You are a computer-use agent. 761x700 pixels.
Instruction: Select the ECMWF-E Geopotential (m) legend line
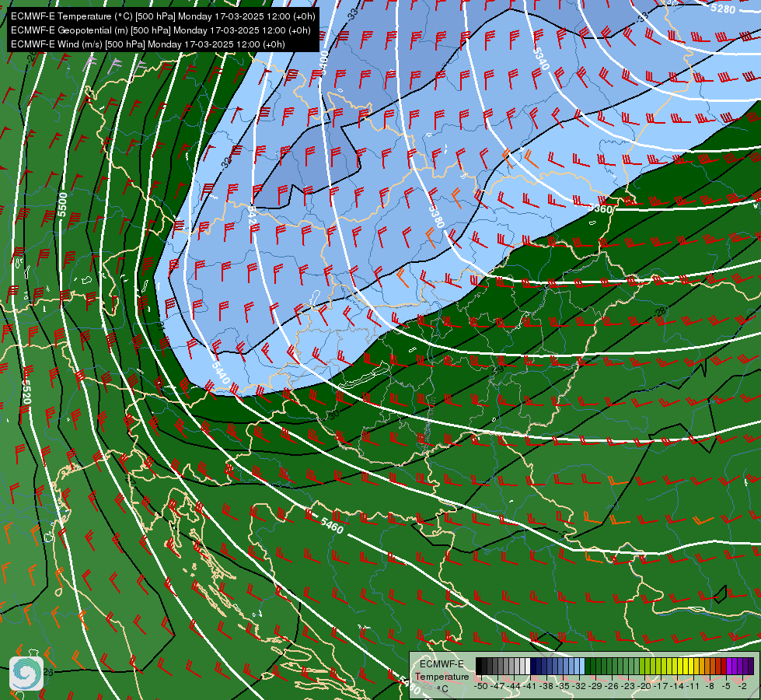pos(161,30)
